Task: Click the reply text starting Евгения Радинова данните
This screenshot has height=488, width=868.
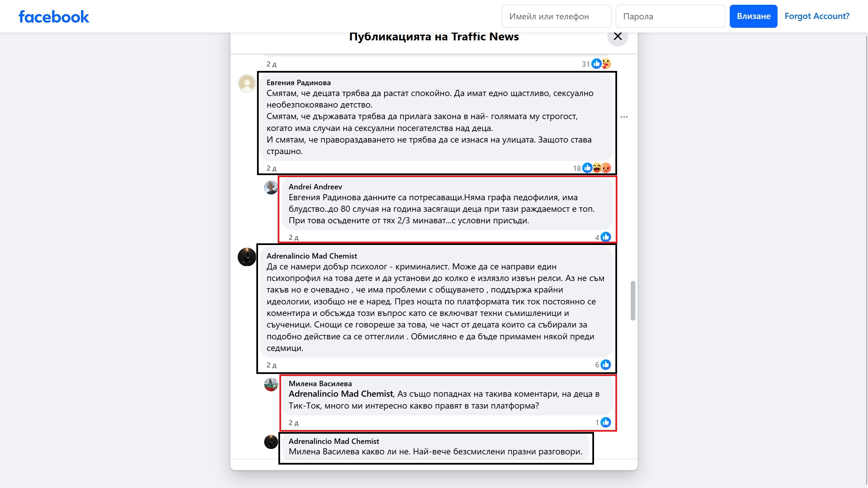Action: [x=442, y=209]
